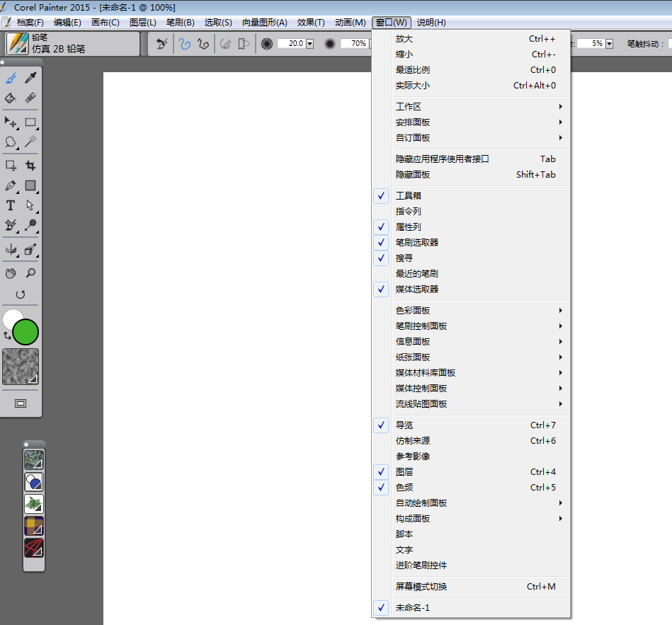Select the Text tool
This screenshot has height=625, width=672.
tap(11, 205)
